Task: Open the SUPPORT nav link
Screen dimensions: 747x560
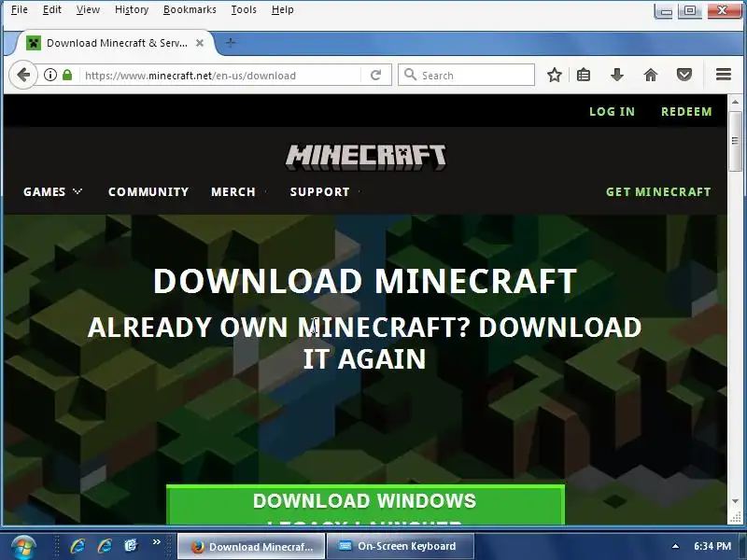Action: 320,192
